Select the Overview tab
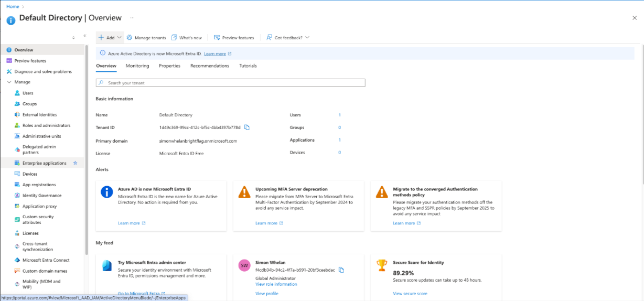 [106, 66]
